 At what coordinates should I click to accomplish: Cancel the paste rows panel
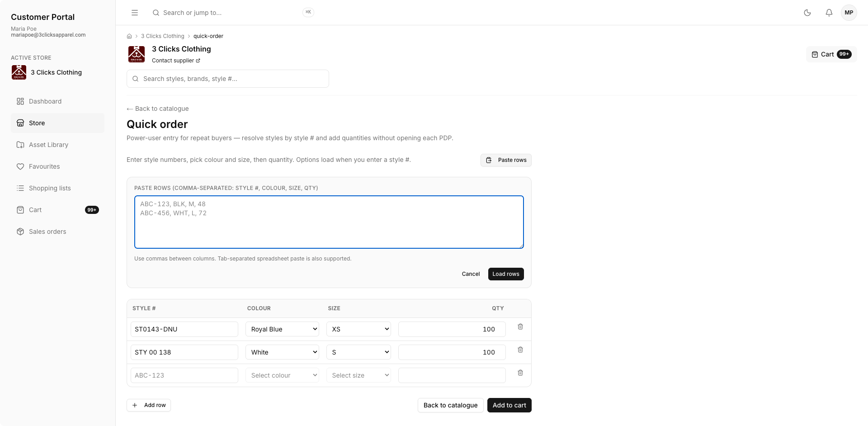pyautogui.click(x=471, y=274)
